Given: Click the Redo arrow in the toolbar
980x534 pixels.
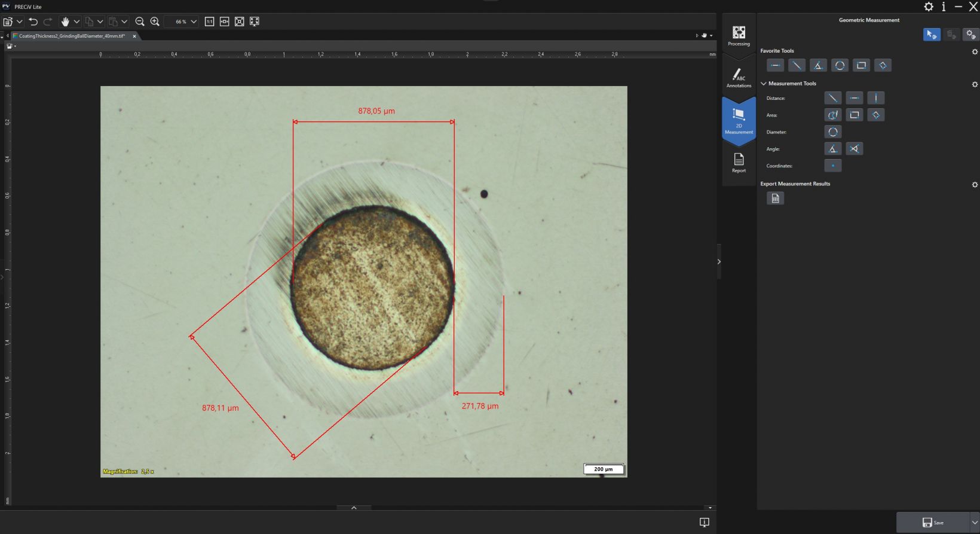Looking at the screenshot, I should (48, 22).
